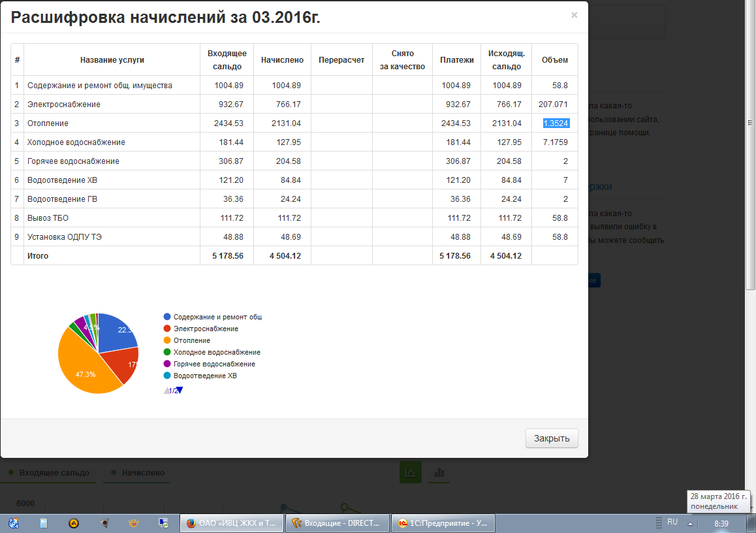Click the 8:39 taskbar clock
The height and width of the screenshot is (533, 756).
point(721,523)
